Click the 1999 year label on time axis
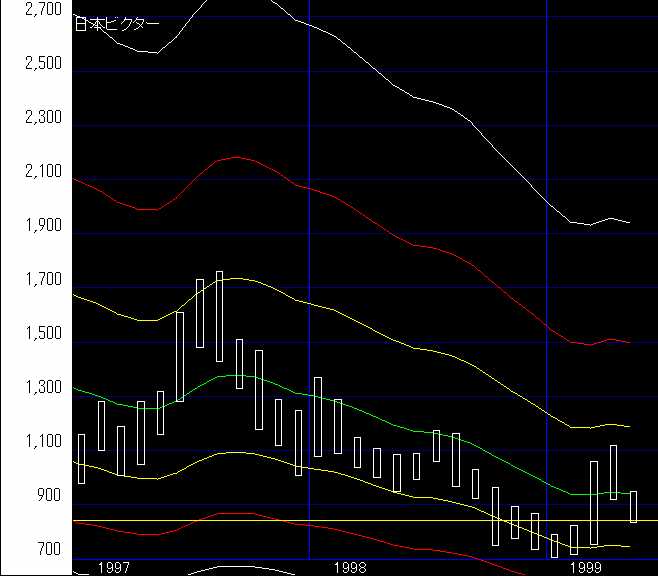 pyautogui.click(x=585, y=567)
